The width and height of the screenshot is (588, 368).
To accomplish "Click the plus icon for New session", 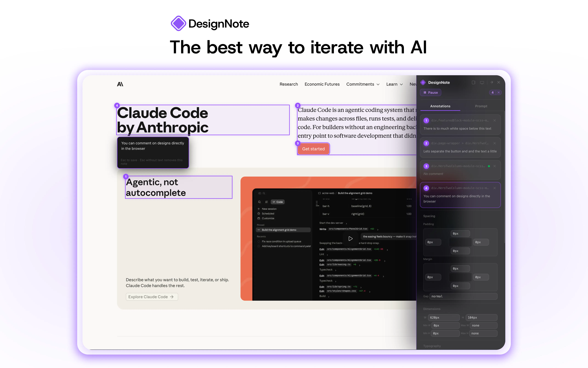I will [259, 209].
